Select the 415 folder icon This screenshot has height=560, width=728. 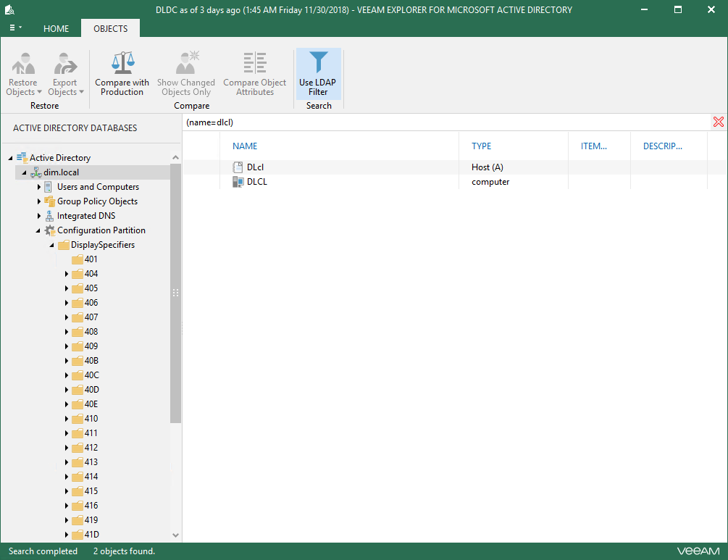tap(78, 491)
